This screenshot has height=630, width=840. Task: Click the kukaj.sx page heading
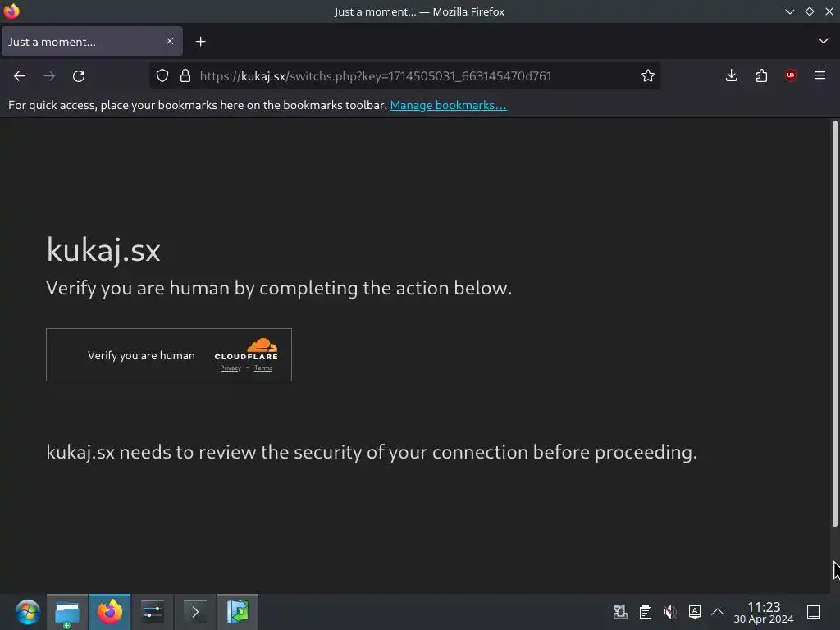[x=103, y=250]
